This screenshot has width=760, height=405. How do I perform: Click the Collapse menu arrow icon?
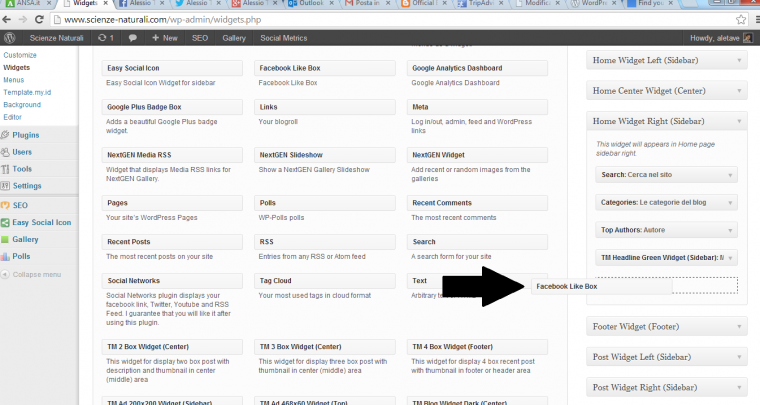pos(5,274)
